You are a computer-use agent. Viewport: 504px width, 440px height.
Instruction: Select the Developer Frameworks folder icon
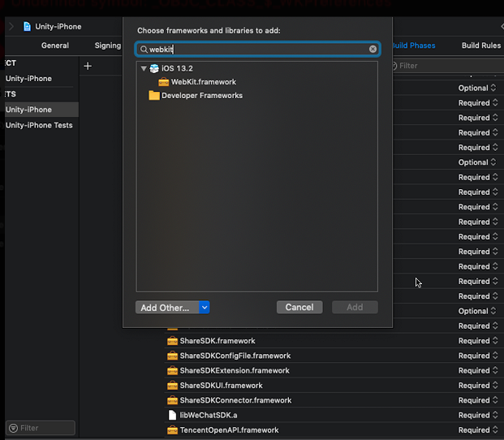pos(154,96)
